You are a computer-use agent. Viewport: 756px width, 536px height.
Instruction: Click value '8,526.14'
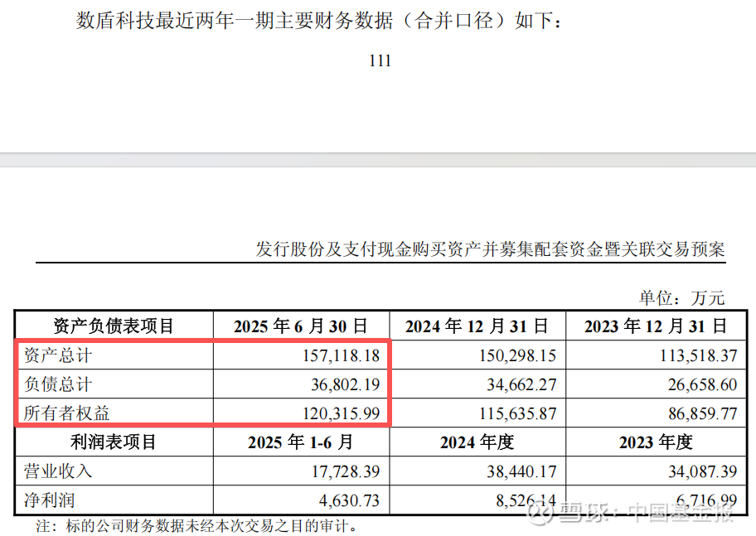click(x=526, y=501)
